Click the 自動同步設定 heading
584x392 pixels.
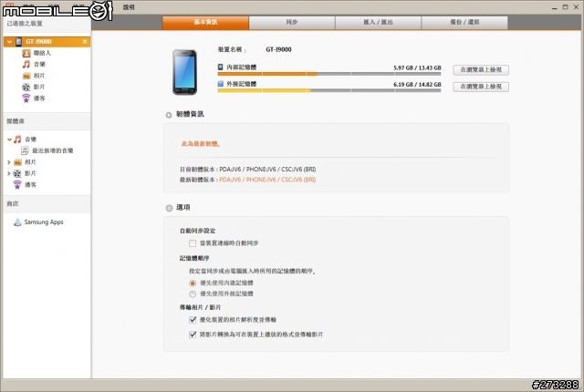tap(198, 231)
